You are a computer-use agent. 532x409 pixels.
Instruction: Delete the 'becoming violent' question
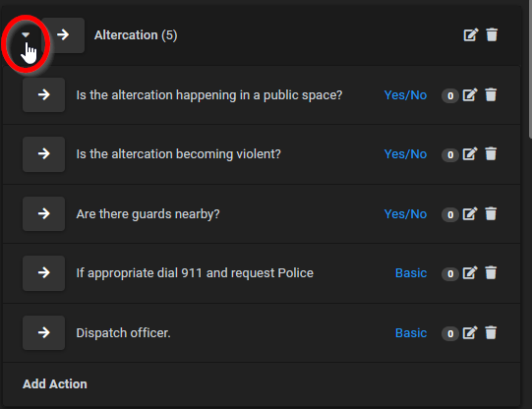(491, 154)
